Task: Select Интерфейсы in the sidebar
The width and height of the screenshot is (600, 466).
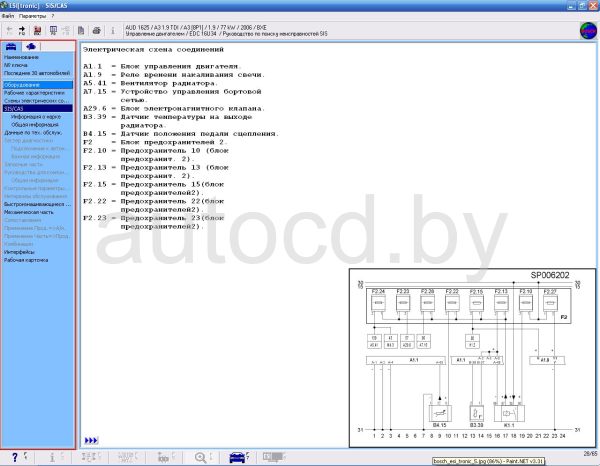Action: pos(19,252)
